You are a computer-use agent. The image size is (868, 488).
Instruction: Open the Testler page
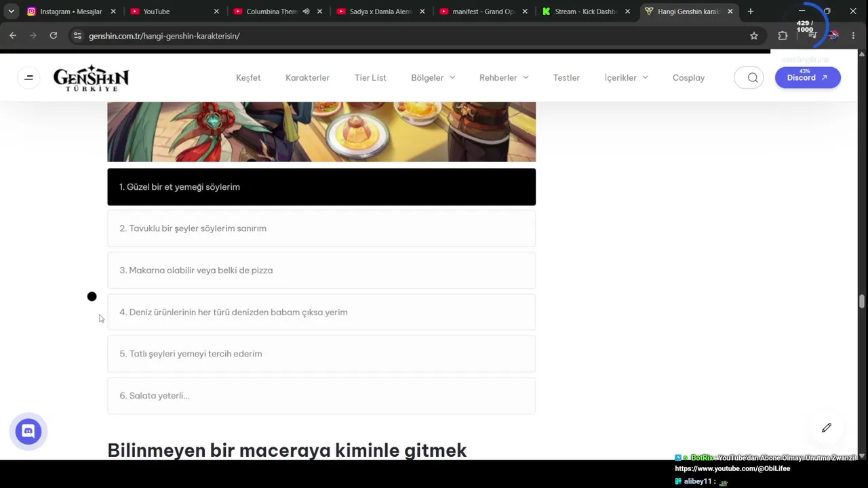[566, 78]
